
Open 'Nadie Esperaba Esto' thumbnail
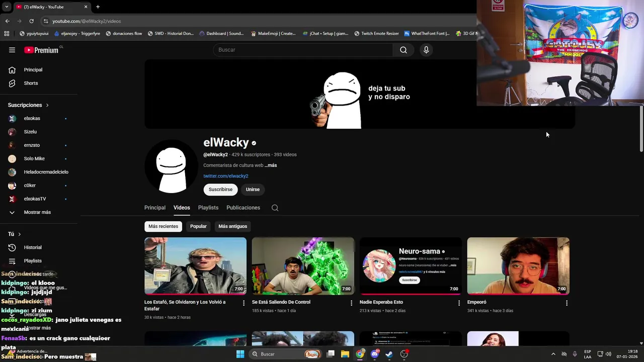click(x=411, y=266)
